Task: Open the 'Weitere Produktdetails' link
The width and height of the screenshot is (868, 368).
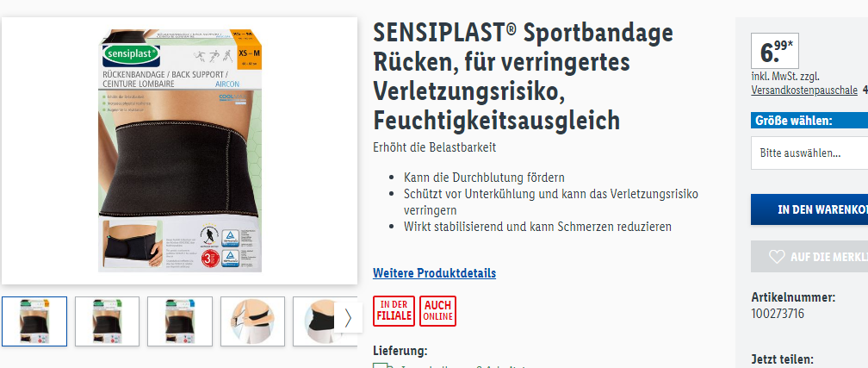Action: tap(435, 273)
